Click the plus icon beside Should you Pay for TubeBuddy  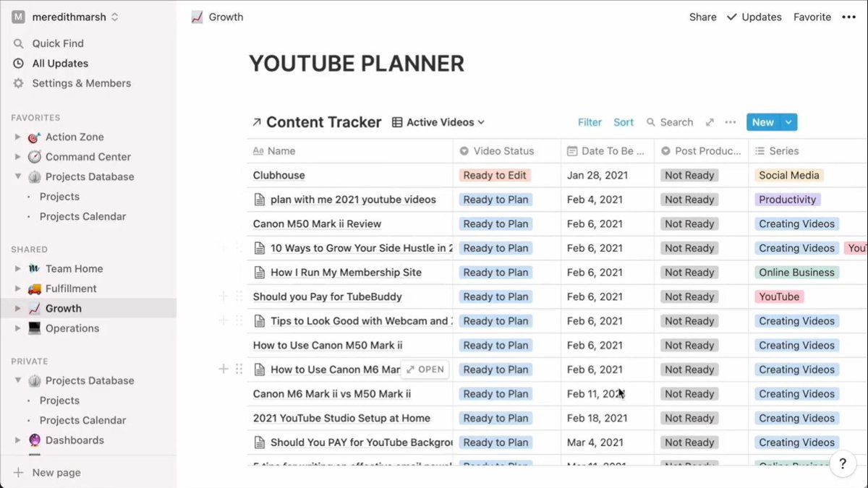click(x=223, y=296)
